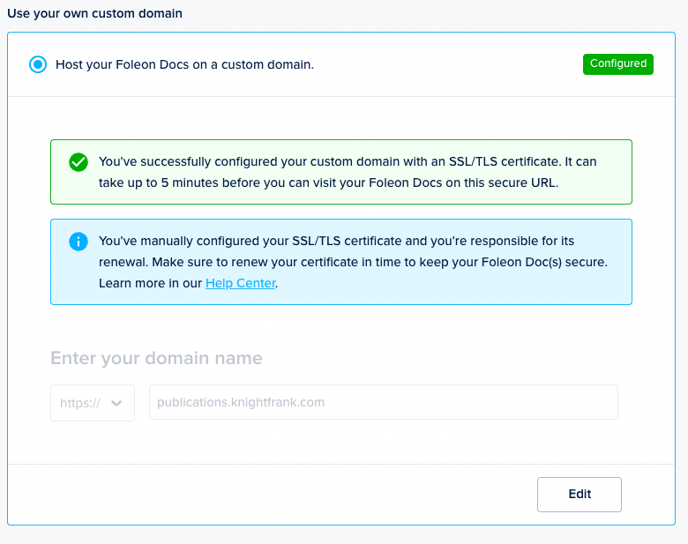Click the green success checkmark icon
The height and width of the screenshot is (544, 688).
click(78, 162)
